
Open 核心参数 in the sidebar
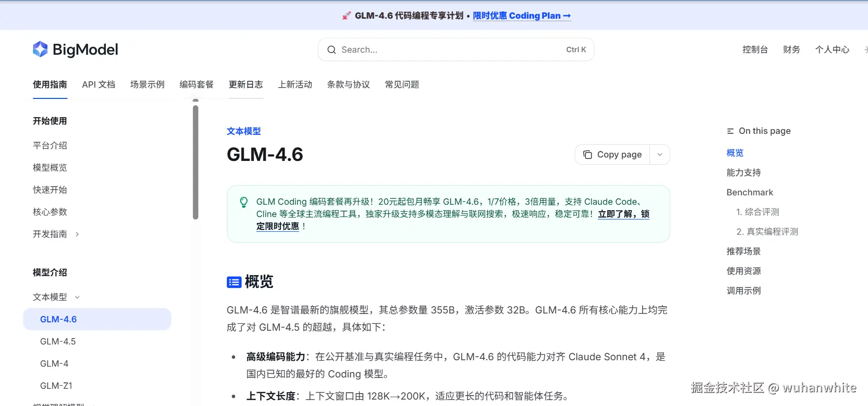[50, 212]
